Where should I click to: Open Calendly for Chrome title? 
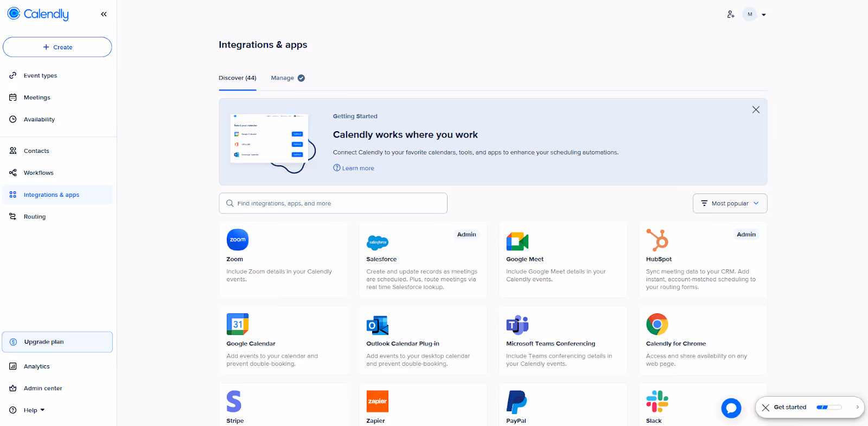coord(676,344)
